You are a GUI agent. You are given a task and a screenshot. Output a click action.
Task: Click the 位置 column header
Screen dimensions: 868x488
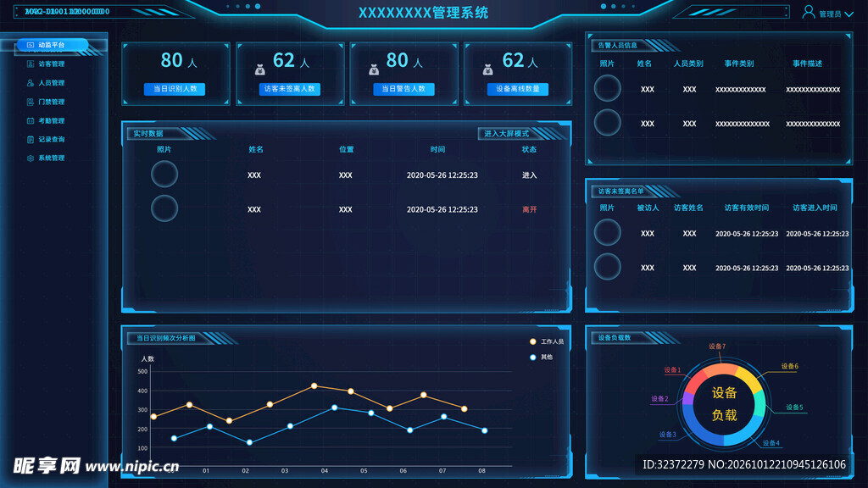[x=347, y=149]
